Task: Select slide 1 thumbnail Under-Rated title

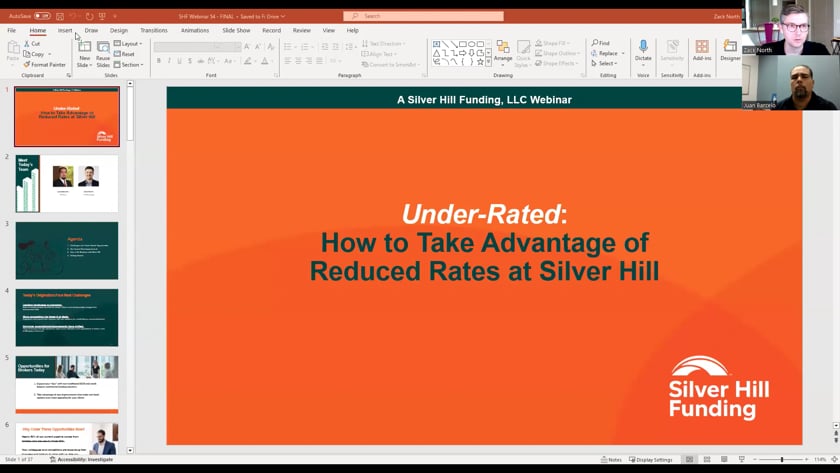Action: (67, 116)
